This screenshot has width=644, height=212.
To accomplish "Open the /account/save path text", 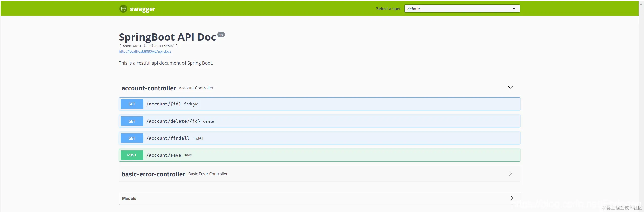I will pyautogui.click(x=164, y=155).
